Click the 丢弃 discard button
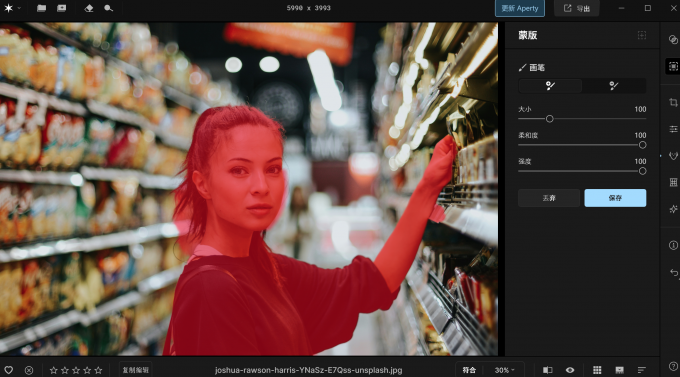 [549, 198]
